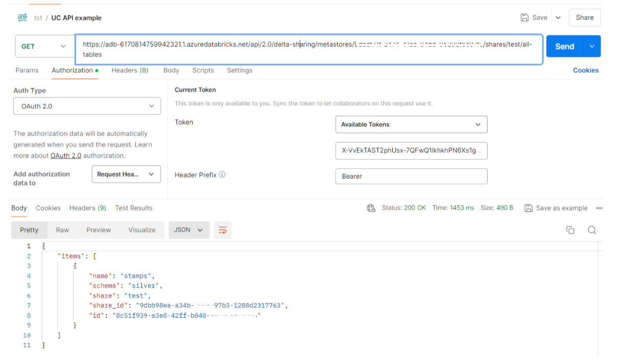
Task: Switch to the Params tab
Action: [27, 70]
